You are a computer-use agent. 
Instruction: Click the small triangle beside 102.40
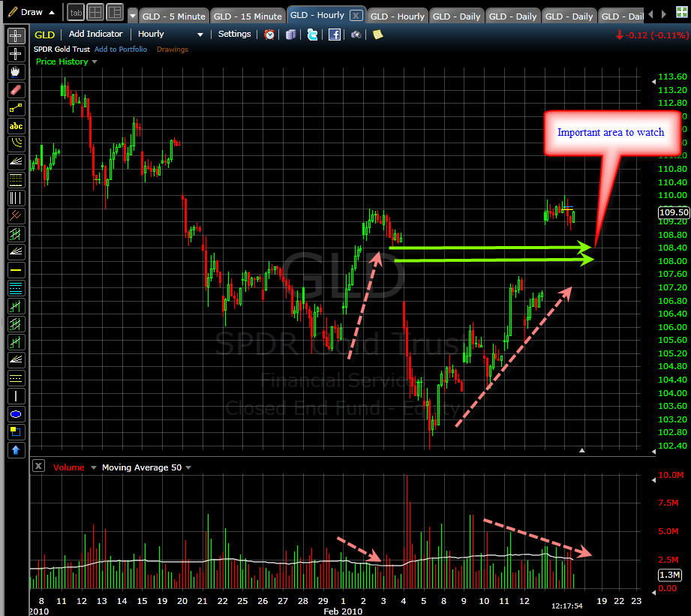(653, 451)
